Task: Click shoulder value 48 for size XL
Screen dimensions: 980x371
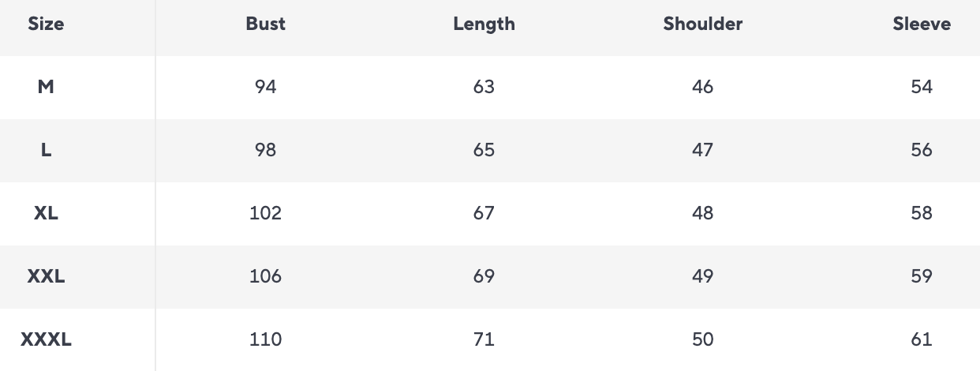Action: pyautogui.click(x=702, y=213)
